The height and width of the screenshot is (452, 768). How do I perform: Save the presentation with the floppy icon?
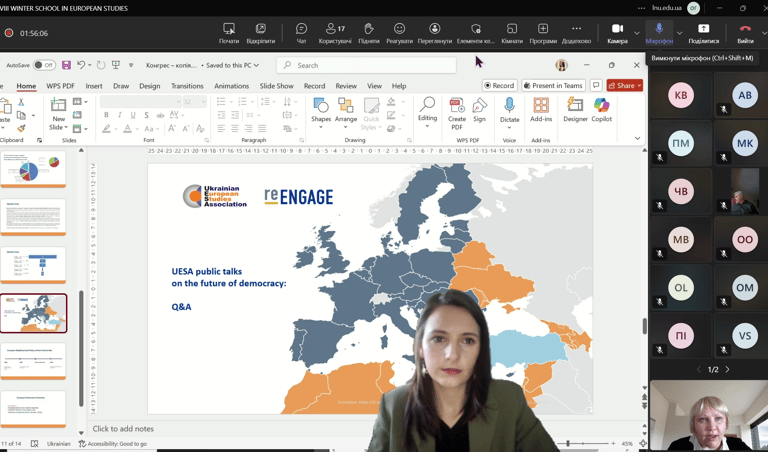tap(66, 65)
